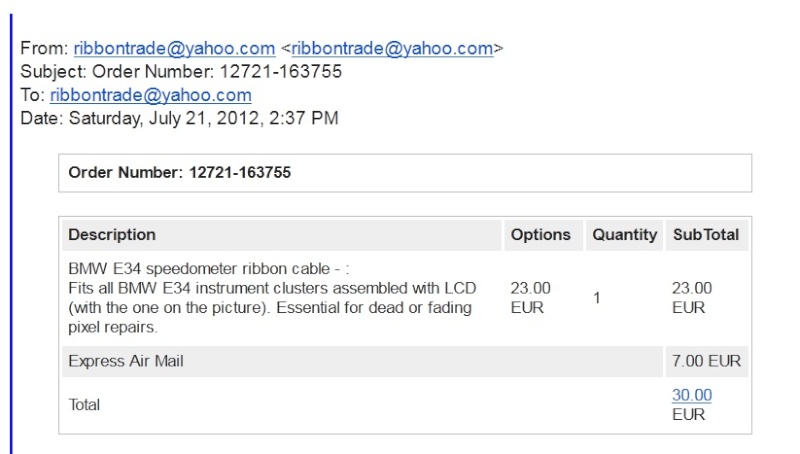
Task: Click the Total row label
Action: [84, 405]
